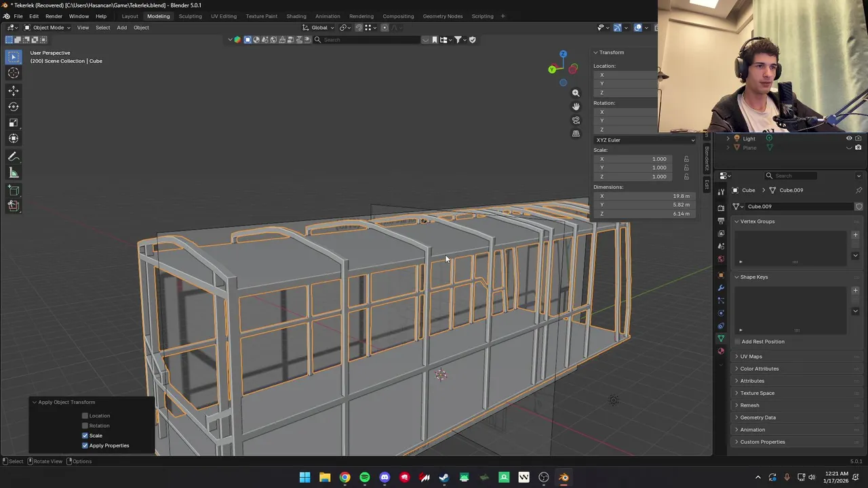Open the Material properties tab
868x488 pixels.
(x=721, y=351)
